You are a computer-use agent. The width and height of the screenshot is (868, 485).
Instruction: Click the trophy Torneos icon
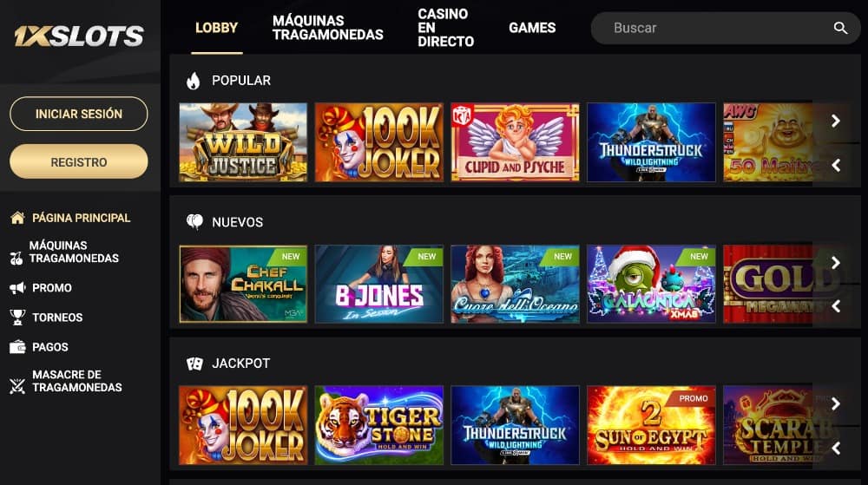point(17,317)
